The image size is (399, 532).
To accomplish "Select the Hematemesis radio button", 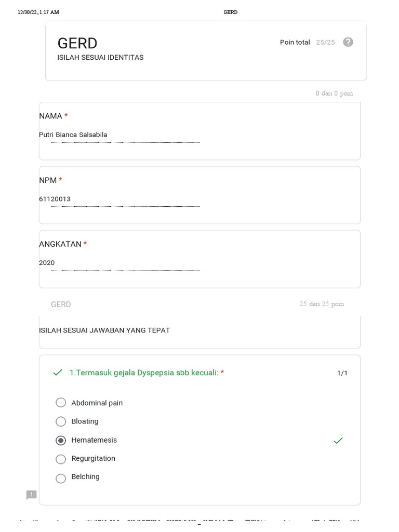I will coord(61,440).
